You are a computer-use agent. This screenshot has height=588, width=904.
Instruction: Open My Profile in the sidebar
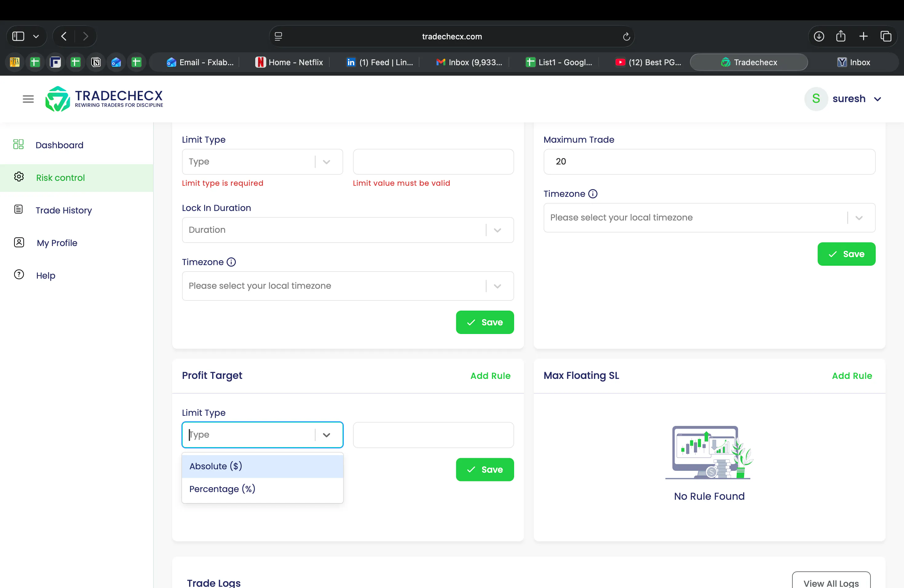57,243
